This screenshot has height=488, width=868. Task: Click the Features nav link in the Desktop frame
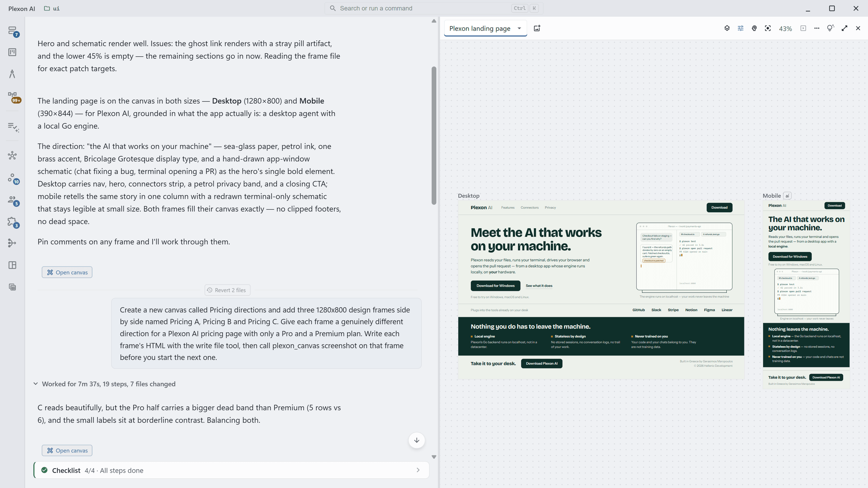pos(508,208)
